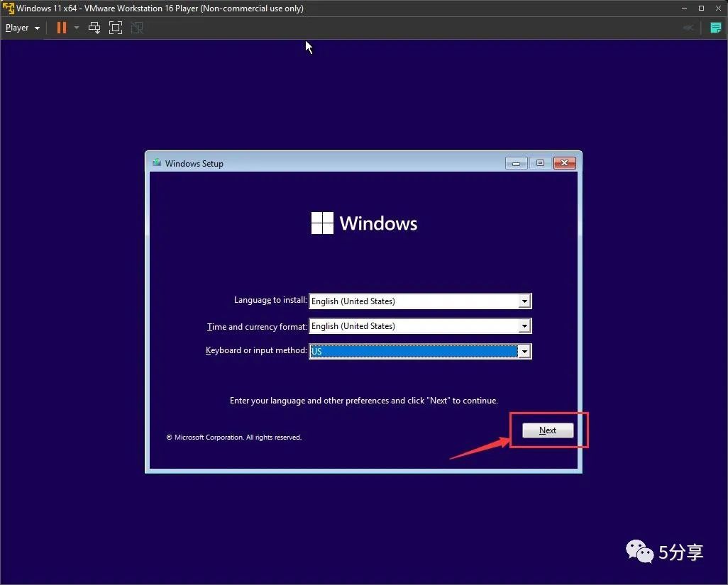Screen dimensions: 728x585
Task: Enter full screen mode
Action: [116, 28]
